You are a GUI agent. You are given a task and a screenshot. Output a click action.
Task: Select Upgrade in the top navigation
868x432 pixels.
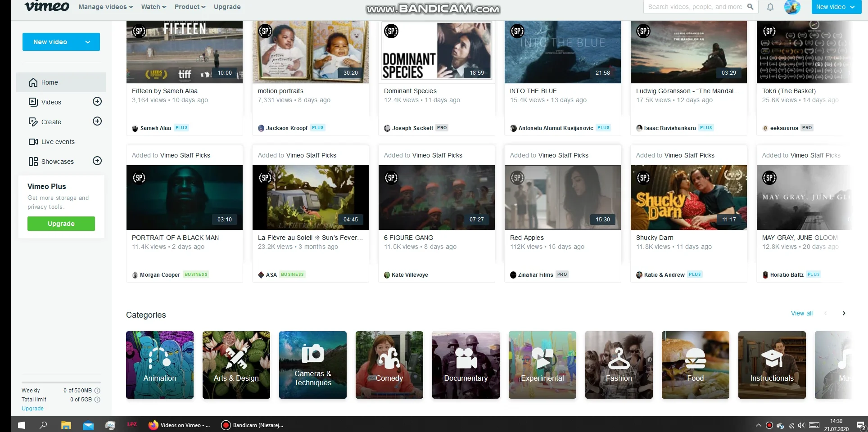click(226, 7)
